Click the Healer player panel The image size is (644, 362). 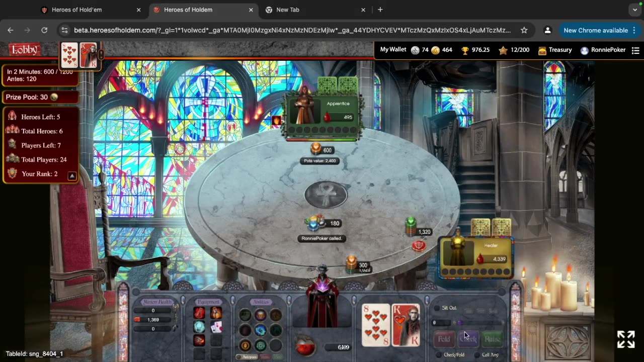(475, 257)
